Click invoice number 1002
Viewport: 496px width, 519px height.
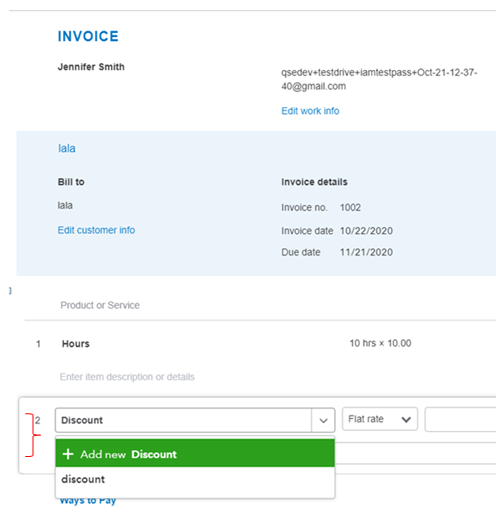(350, 207)
